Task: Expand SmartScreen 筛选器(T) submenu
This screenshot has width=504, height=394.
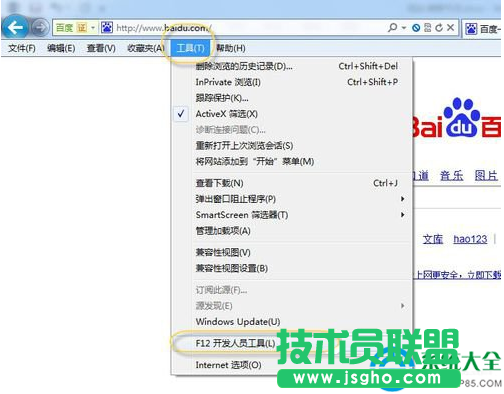Action: (x=292, y=215)
